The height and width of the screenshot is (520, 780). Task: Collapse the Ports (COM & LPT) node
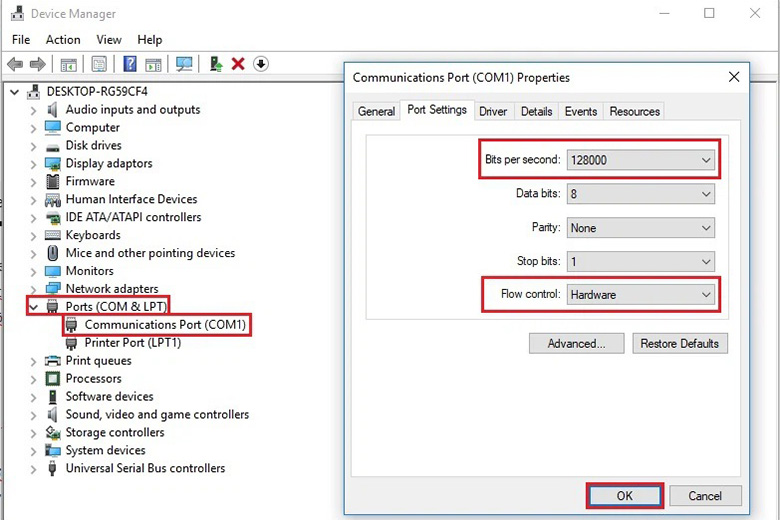(x=34, y=307)
